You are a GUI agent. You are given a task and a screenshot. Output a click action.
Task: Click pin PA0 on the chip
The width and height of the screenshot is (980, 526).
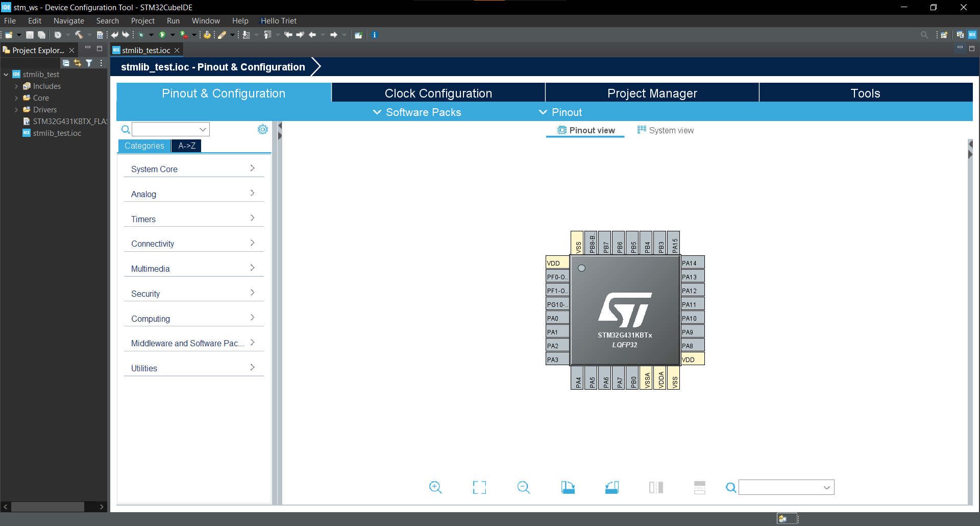pos(557,318)
